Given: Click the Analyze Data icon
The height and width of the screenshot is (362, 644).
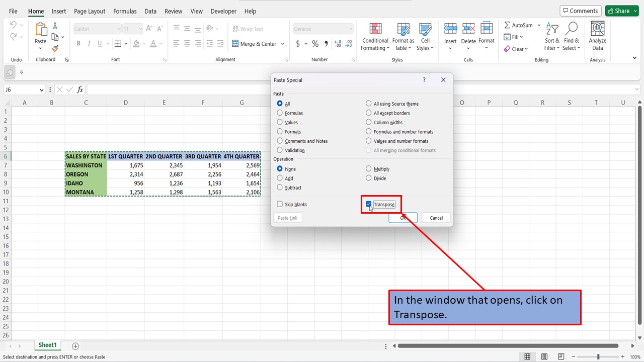Looking at the screenshot, I should point(597,36).
